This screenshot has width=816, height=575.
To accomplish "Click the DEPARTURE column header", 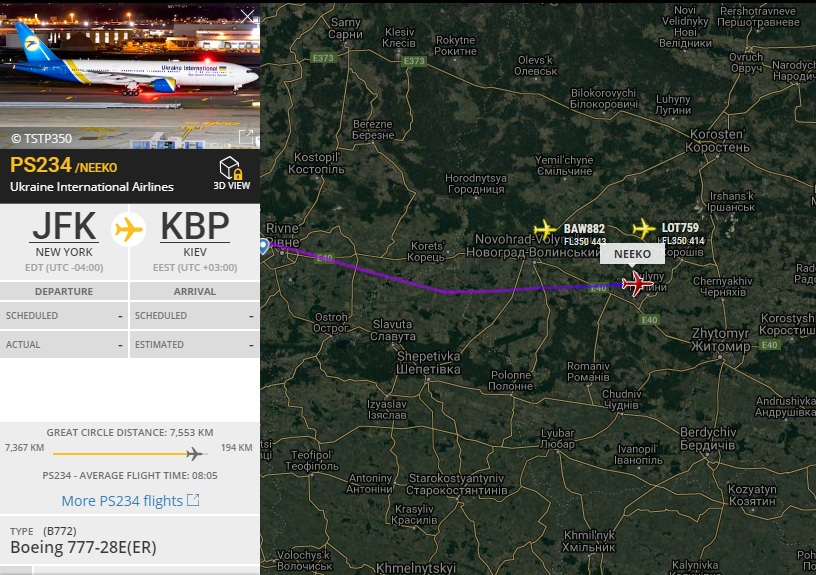I will pyautogui.click(x=64, y=291).
